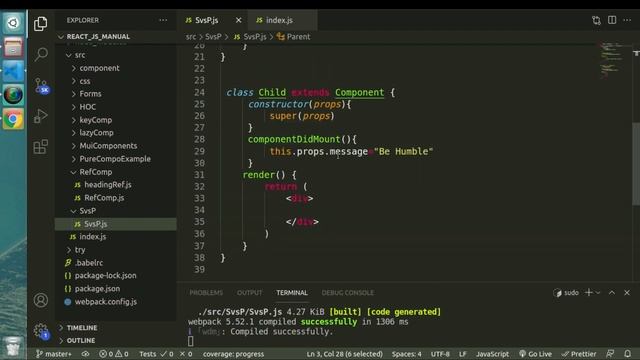Split the editor to the right
The height and width of the screenshot is (360, 640).
click(x=612, y=20)
